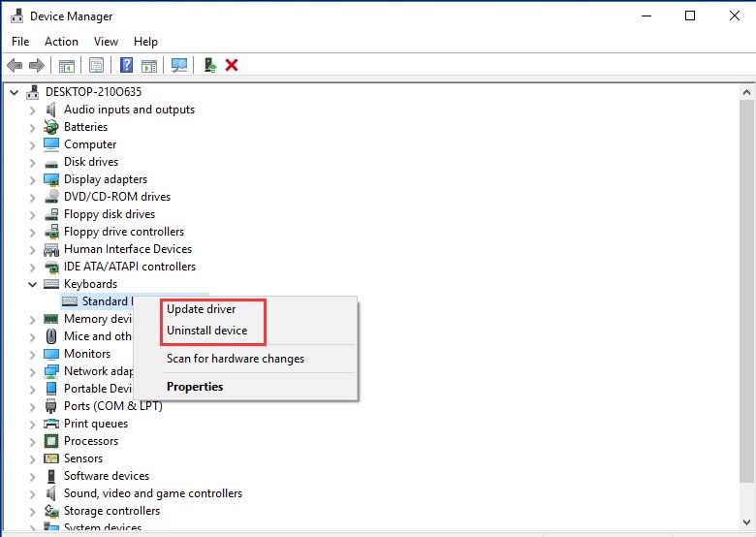Click the Update device driver toolbar icon
The image size is (756, 537).
point(210,65)
